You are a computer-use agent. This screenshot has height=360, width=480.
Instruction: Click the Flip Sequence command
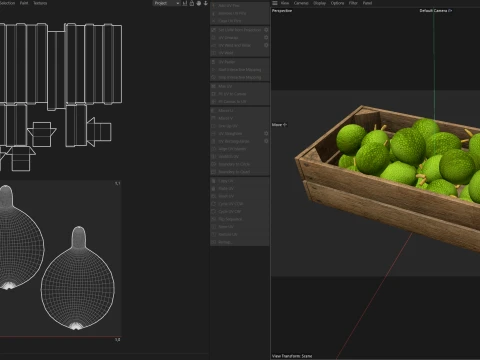(240, 219)
